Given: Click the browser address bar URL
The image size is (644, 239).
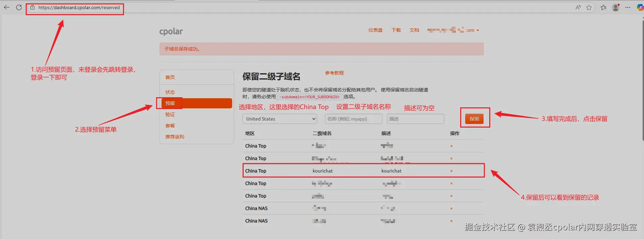Looking at the screenshot, I should point(79,7).
